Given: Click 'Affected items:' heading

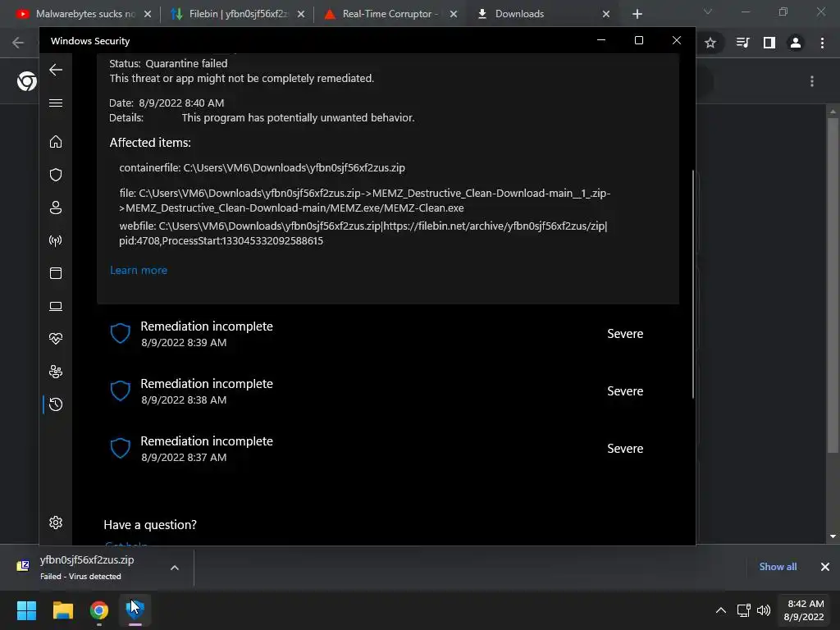Looking at the screenshot, I should click(x=150, y=143).
